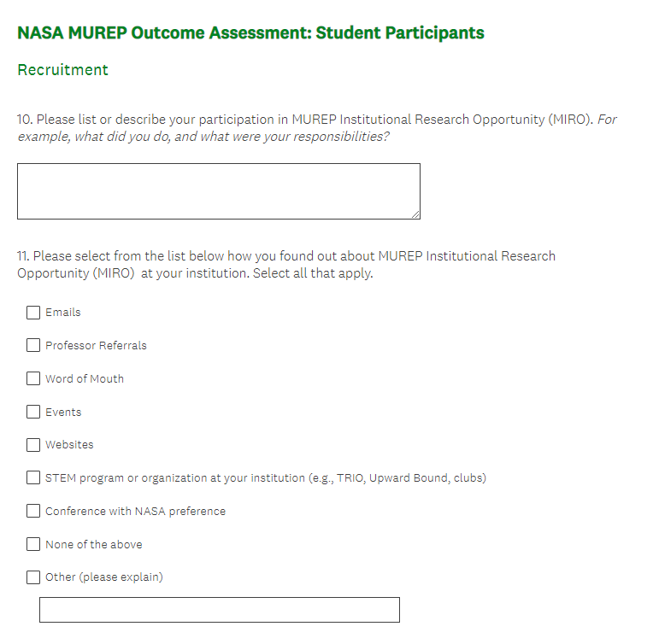The width and height of the screenshot is (659, 644).
Task: Check the Other (please explain) checkbox
Action: [x=33, y=577]
